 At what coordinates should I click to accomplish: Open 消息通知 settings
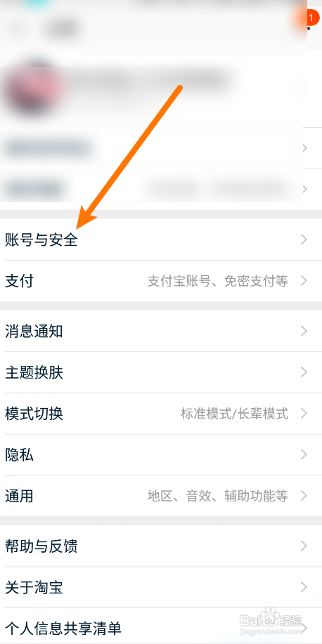(161, 331)
